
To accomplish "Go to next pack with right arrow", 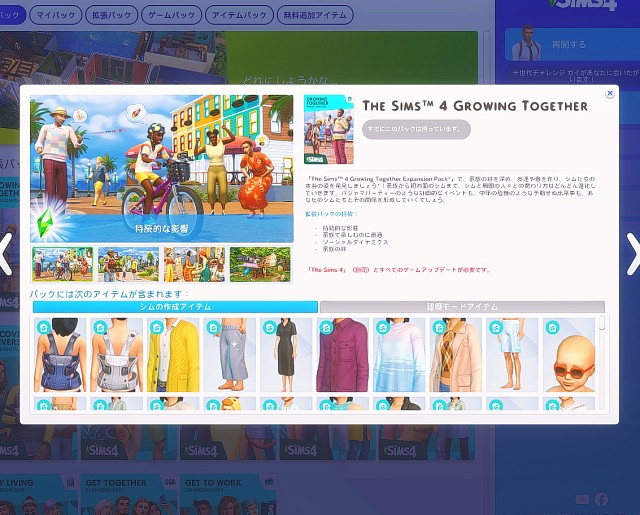I will (633, 254).
